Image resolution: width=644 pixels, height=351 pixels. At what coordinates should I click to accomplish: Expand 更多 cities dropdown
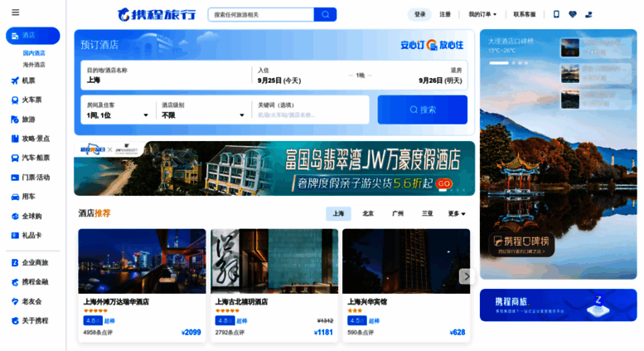[457, 214]
